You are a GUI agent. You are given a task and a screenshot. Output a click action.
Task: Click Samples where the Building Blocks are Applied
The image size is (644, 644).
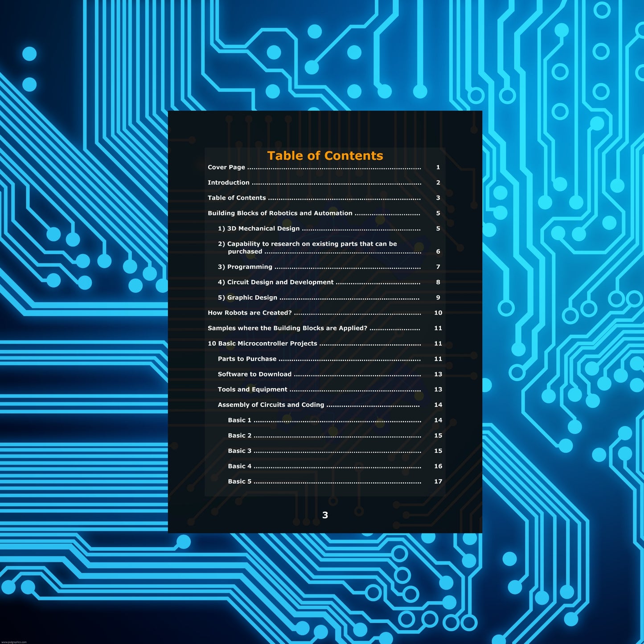click(287, 328)
